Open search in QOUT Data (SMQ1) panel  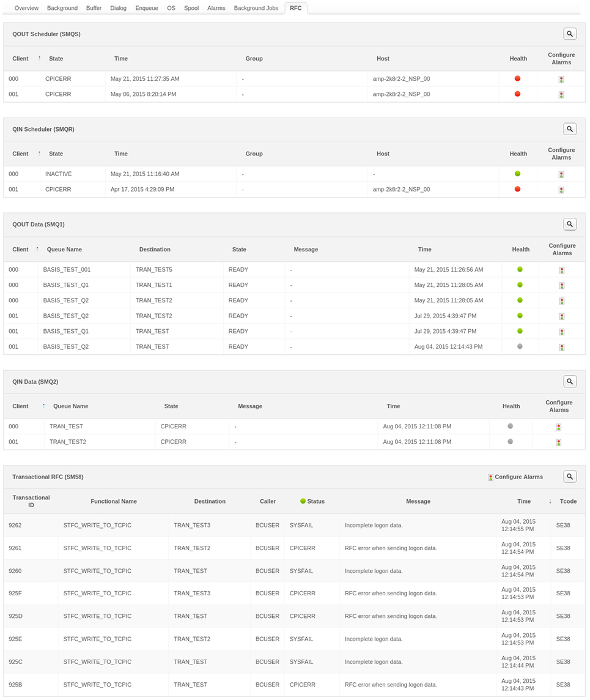pos(569,224)
